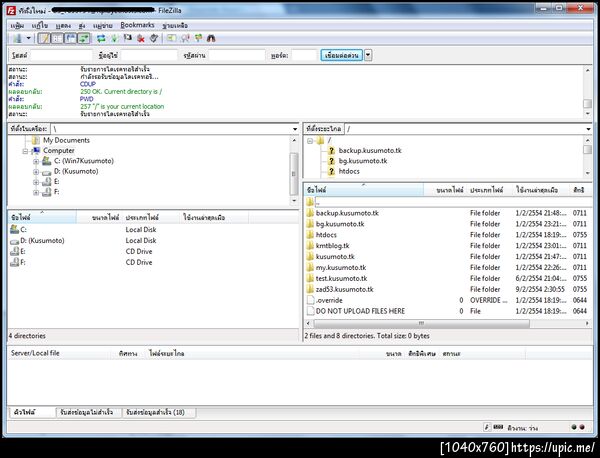This screenshot has width=600, height=458.
Task: Toggle synchronized browsing in toolbar
Action: click(x=198, y=38)
